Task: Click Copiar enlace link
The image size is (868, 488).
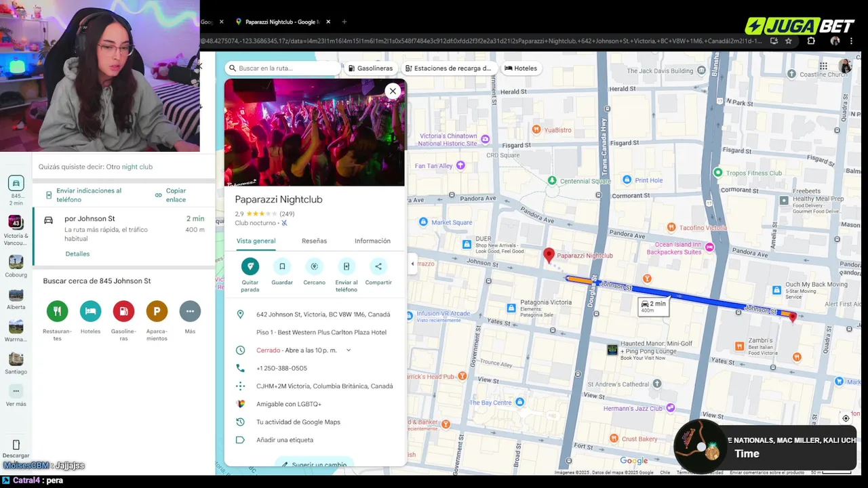Action: pos(170,195)
